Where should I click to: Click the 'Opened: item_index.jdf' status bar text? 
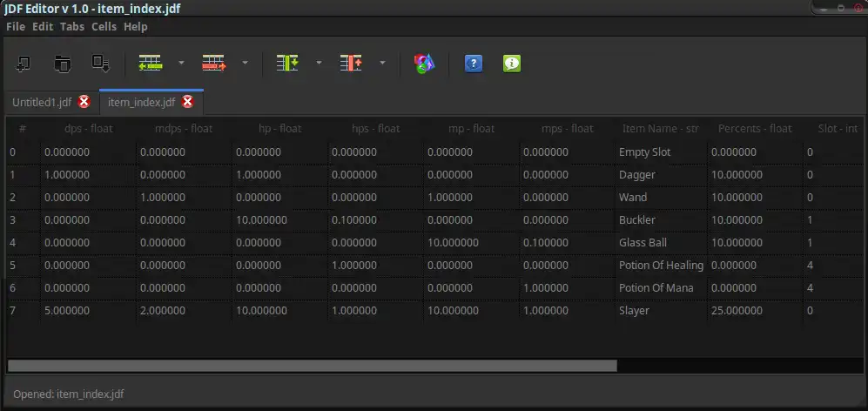[69, 394]
